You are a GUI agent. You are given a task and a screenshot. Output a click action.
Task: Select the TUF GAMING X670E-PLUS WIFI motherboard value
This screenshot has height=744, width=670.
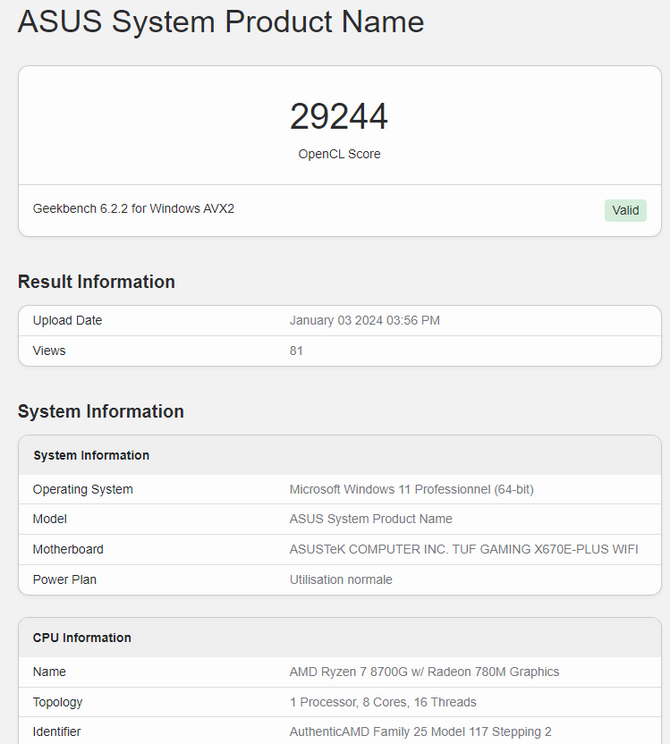[464, 549]
